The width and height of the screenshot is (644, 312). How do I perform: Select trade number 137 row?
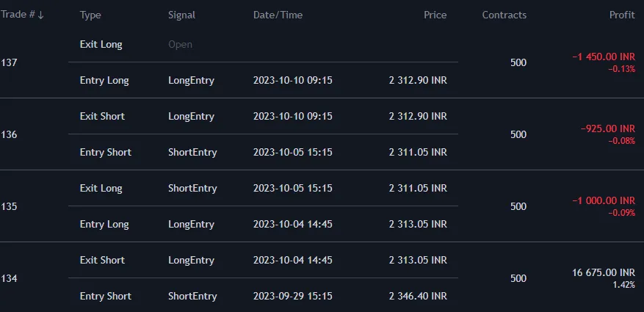click(9, 62)
